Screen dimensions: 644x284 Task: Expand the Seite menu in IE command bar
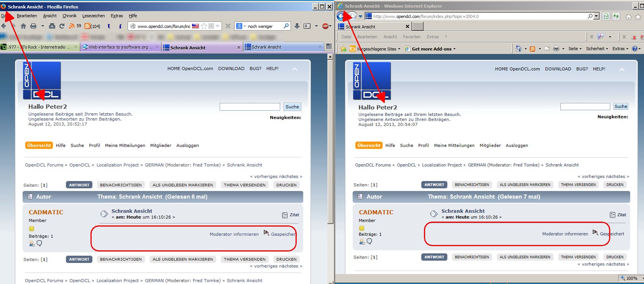575,49
